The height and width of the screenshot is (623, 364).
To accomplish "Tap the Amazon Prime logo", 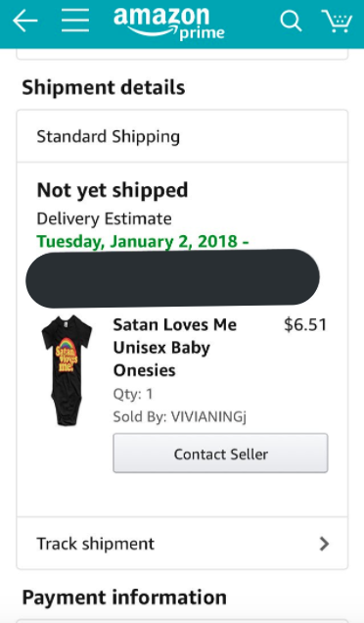I will (169, 24).
